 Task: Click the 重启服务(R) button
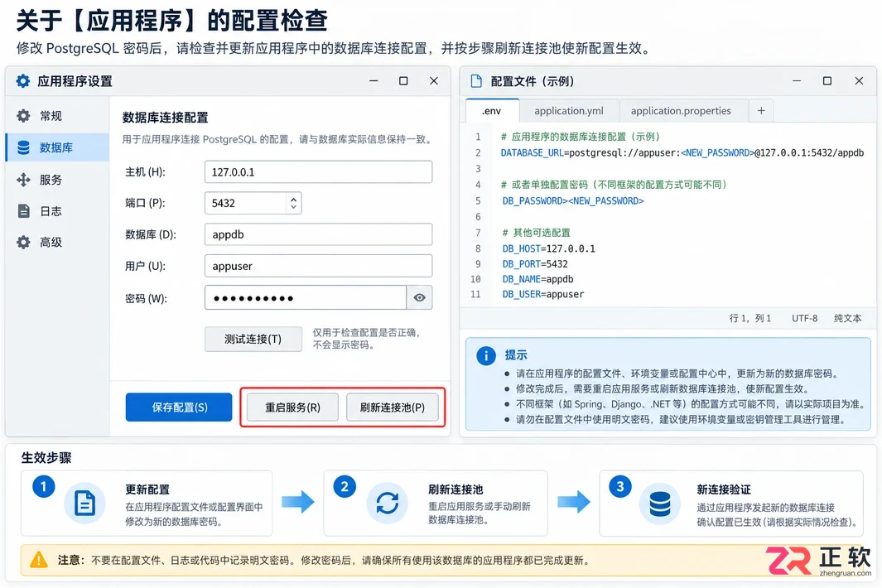pyautogui.click(x=292, y=407)
